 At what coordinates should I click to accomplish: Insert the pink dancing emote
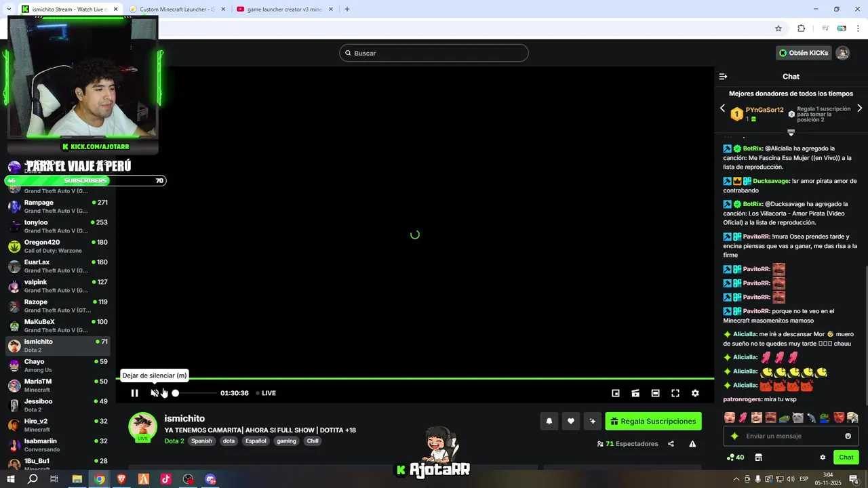coord(743,418)
